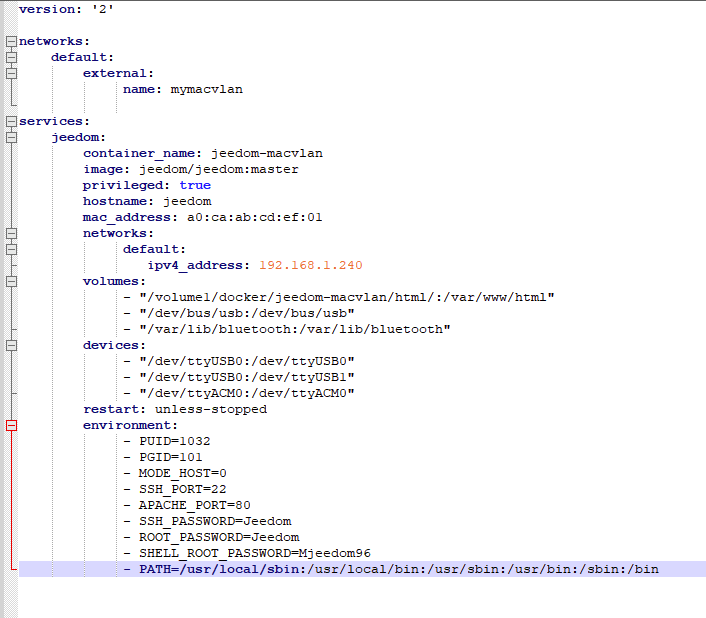Viewport: 706px width, 618px height.
Task: Collapse the default fold marker above ipv4_address
Action: click(x=12, y=249)
